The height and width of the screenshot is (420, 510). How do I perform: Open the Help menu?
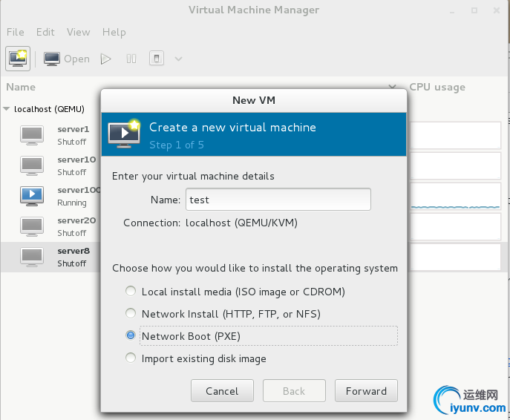pos(114,32)
